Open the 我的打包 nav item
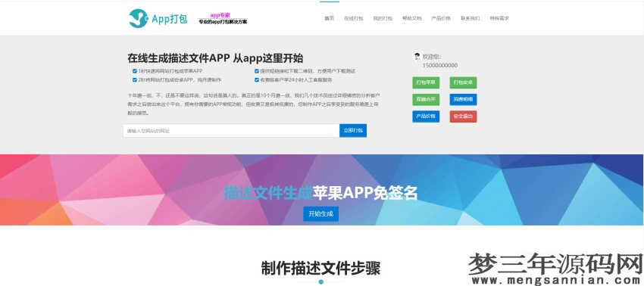The width and height of the screenshot is (644, 286). tap(383, 18)
